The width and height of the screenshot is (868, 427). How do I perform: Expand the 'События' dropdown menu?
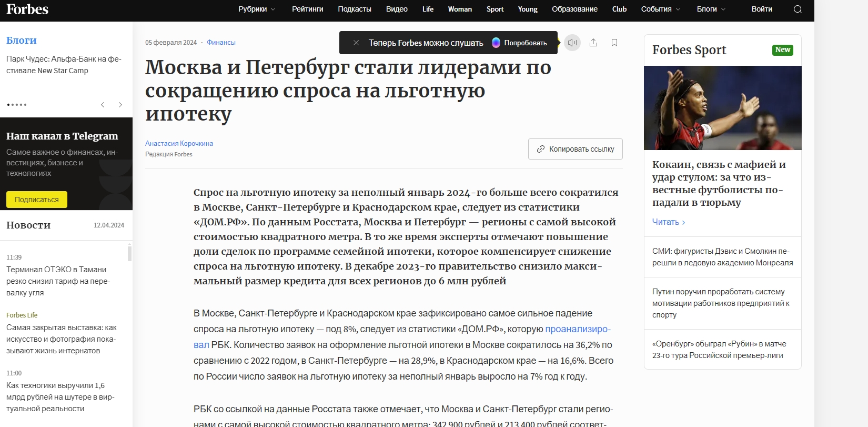(x=661, y=9)
